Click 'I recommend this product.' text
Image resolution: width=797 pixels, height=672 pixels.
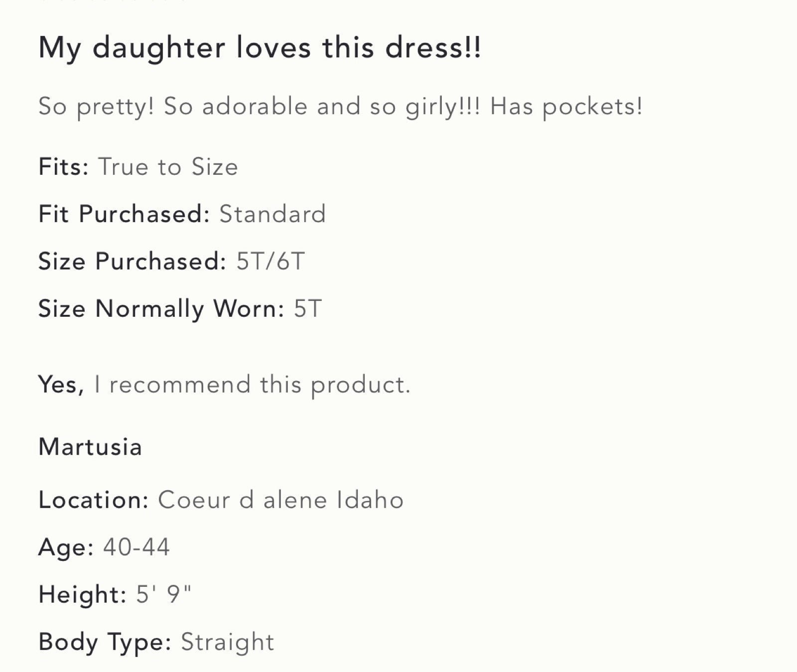(x=252, y=385)
